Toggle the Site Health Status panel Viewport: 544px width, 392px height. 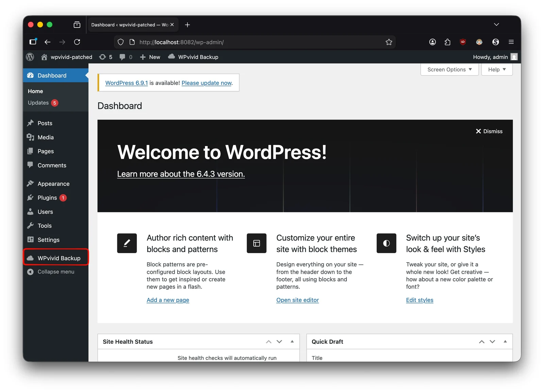pyautogui.click(x=292, y=342)
